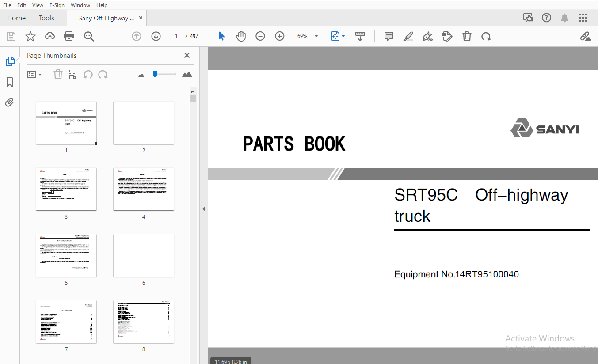Image resolution: width=598 pixels, height=364 pixels.
Task: Open the Bookmarks panel icon
Action: (10, 82)
